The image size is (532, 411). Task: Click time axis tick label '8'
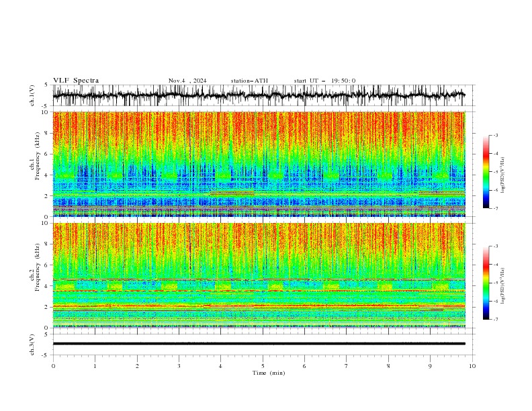point(388,366)
